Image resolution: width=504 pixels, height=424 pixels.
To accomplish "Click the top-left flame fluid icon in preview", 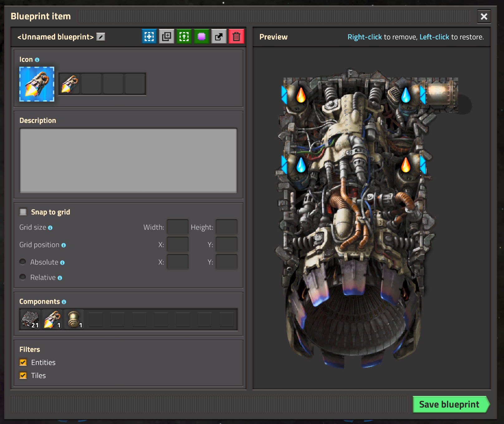I will pos(301,95).
